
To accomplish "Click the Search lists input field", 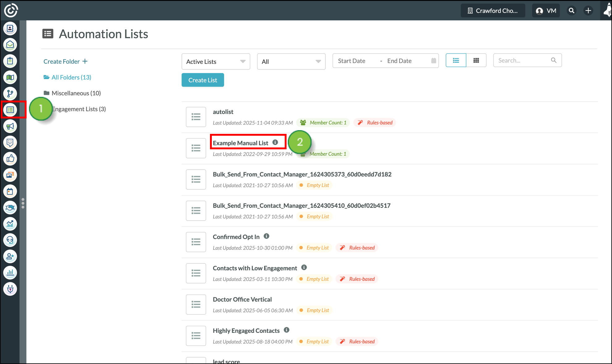I will click(523, 60).
